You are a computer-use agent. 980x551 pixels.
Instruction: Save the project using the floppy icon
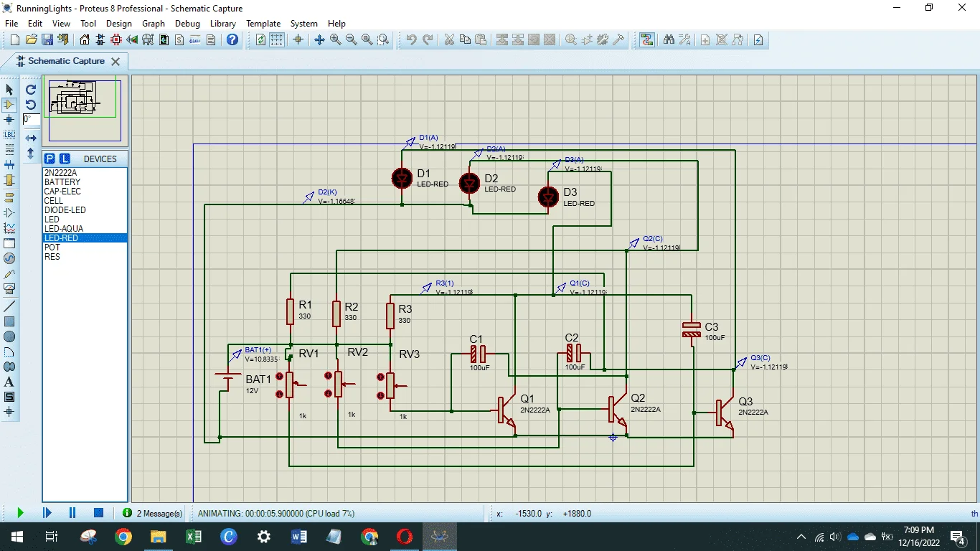[47, 39]
